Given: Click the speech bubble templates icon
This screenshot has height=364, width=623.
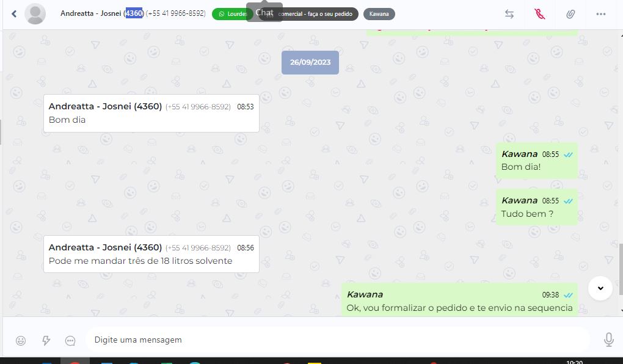Looking at the screenshot, I should click(70, 340).
